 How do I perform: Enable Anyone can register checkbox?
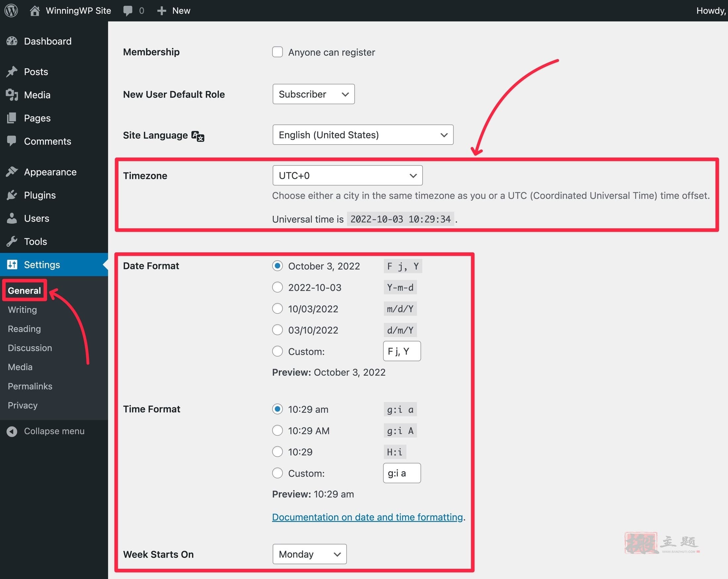[x=278, y=52]
